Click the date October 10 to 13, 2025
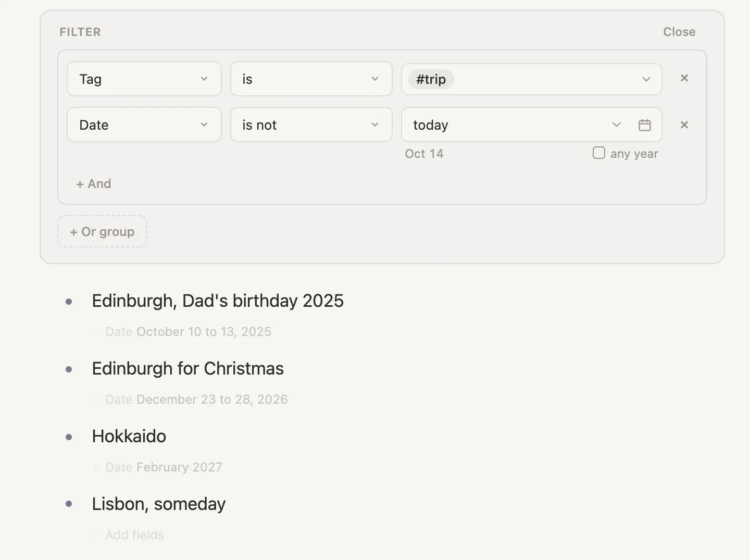This screenshot has width=750, height=560. pyautogui.click(x=204, y=332)
